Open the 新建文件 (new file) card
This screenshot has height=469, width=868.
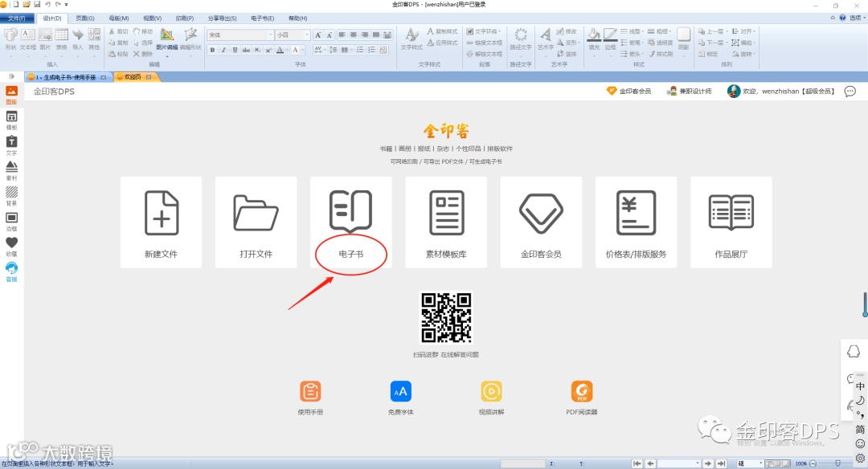click(161, 222)
